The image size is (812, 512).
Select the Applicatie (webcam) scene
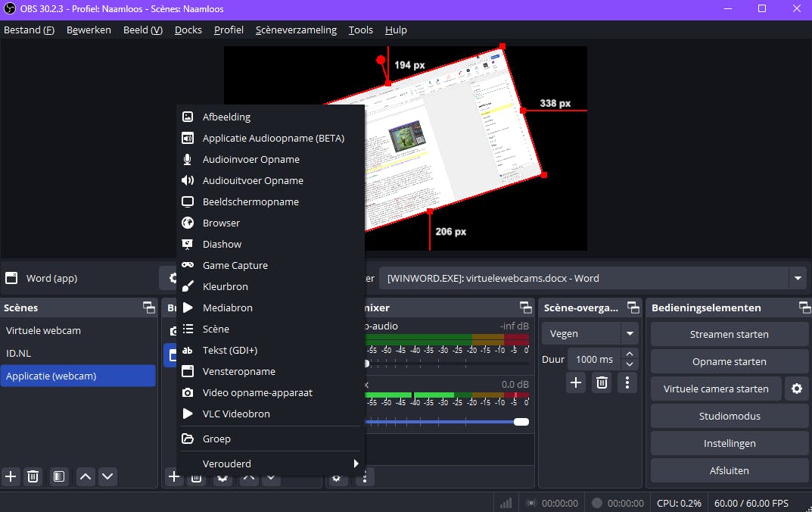(x=78, y=376)
